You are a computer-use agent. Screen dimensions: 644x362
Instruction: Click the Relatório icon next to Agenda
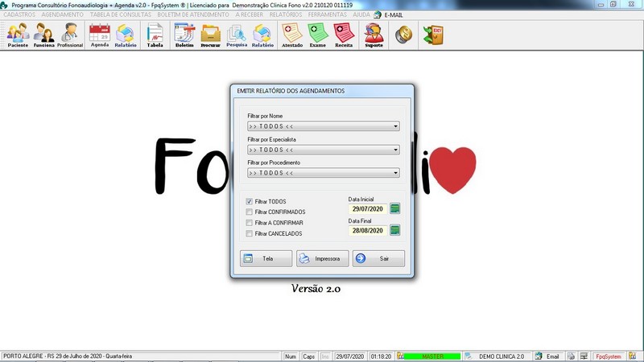click(x=126, y=35)
